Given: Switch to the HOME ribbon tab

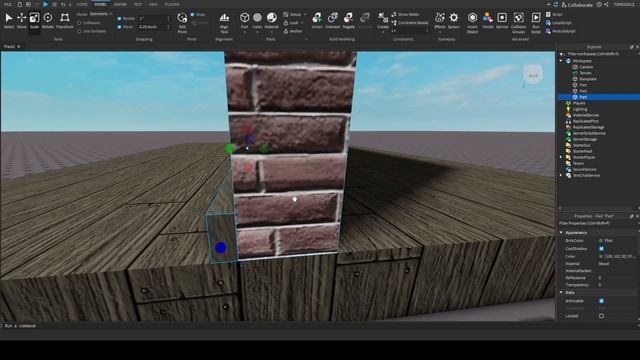Looking at the screenshot, I should click(82, 4).
